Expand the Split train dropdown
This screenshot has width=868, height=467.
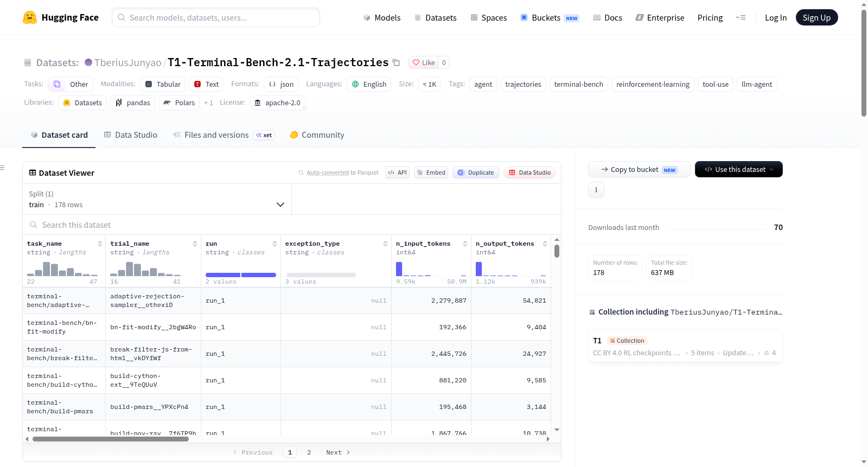(x=157, y=199)
